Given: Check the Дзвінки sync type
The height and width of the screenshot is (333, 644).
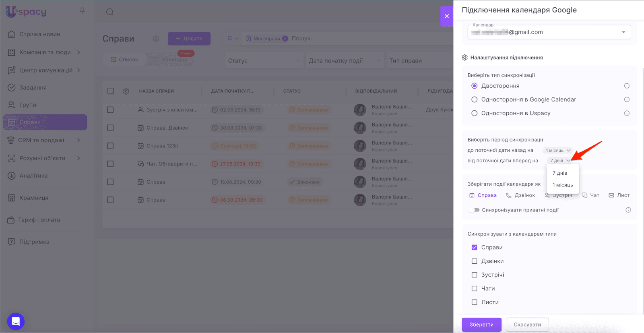Looking at the screenshot, I should 475,261.
